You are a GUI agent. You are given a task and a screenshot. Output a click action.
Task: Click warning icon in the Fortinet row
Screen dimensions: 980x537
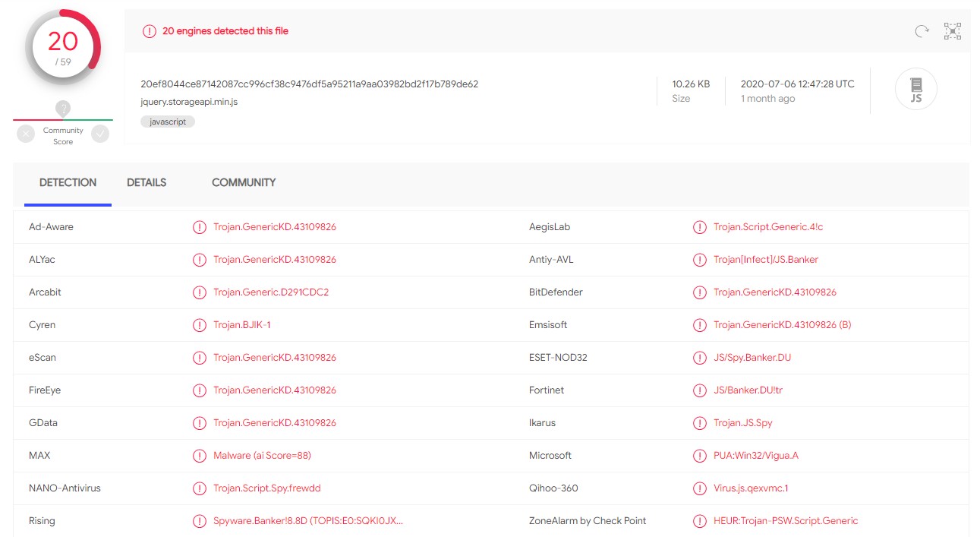(700, 390)
